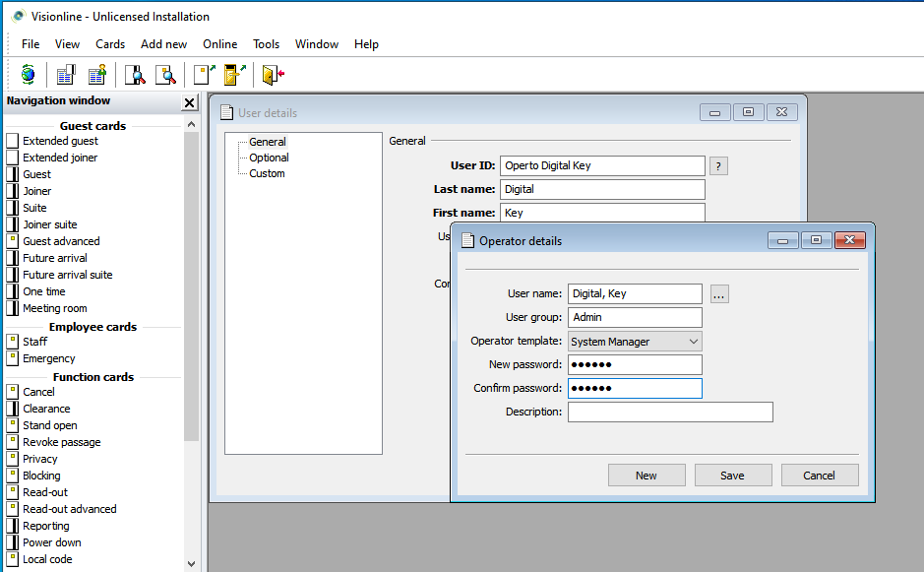Open the Cards menu
Screen dimensions: 924x572
pos(110,44)
